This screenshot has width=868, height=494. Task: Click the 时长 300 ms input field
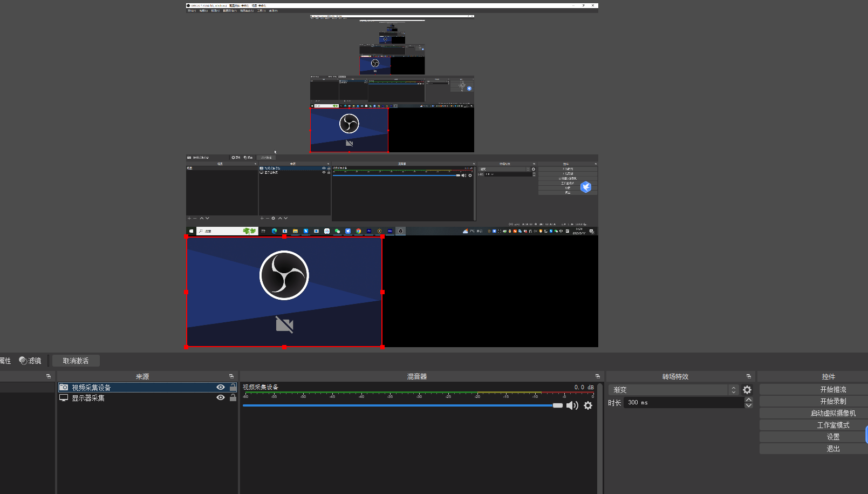pos(684,403)
